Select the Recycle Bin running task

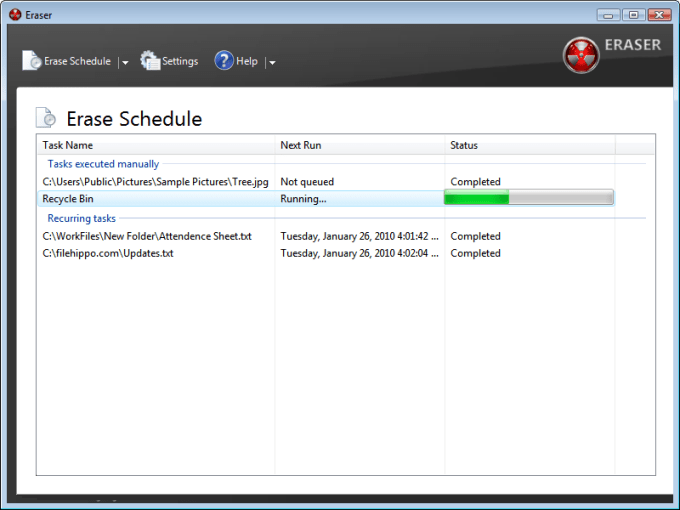pos(326,199)
